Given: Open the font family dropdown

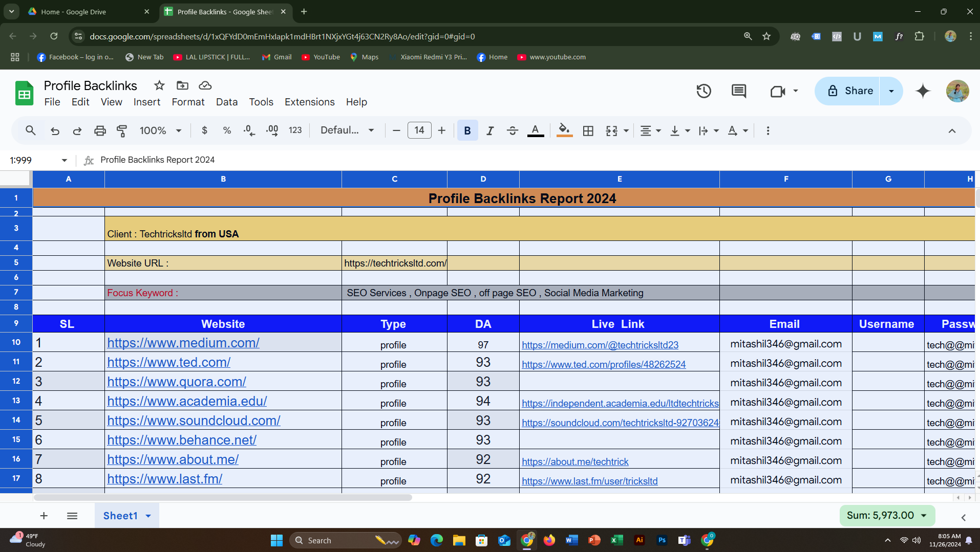Looking at the screenshot, I should tap(347, 130).
